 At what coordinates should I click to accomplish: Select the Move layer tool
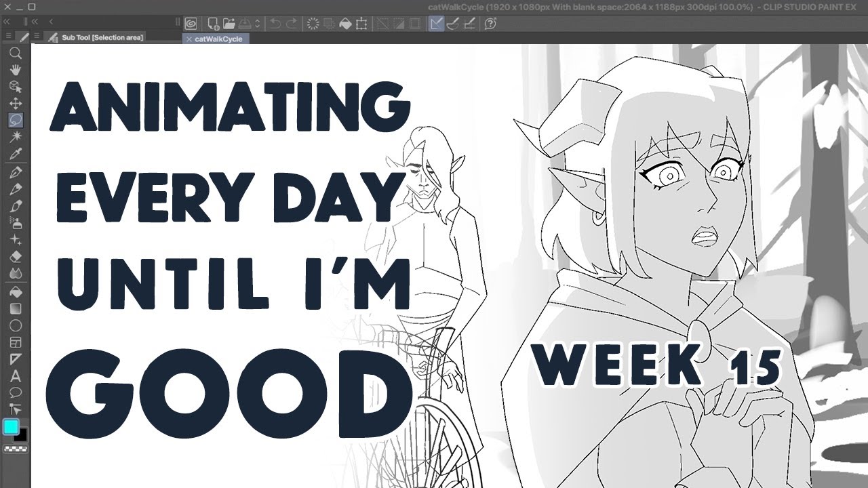point(15,104)
